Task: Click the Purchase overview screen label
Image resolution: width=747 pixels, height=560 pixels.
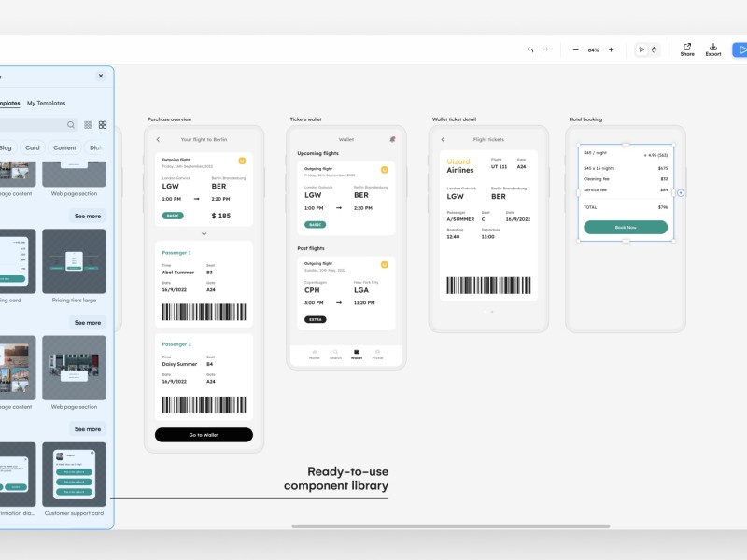Action: (170, 119)
